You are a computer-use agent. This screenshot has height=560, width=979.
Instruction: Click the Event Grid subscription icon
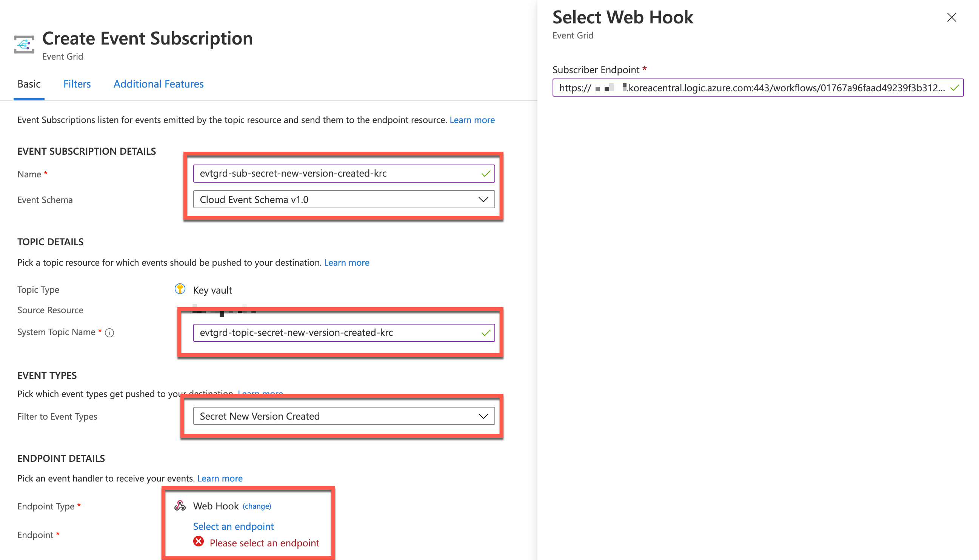pyautogui.click(x=24, y=45)
